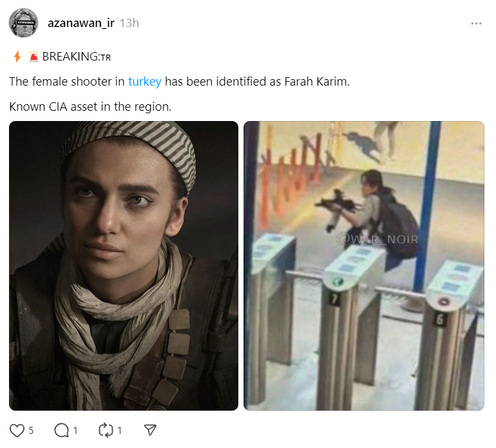This screenshot has height=448, width=496.
Task: Open the azanawan_ir profile avatar
Action: pos(23,23)
